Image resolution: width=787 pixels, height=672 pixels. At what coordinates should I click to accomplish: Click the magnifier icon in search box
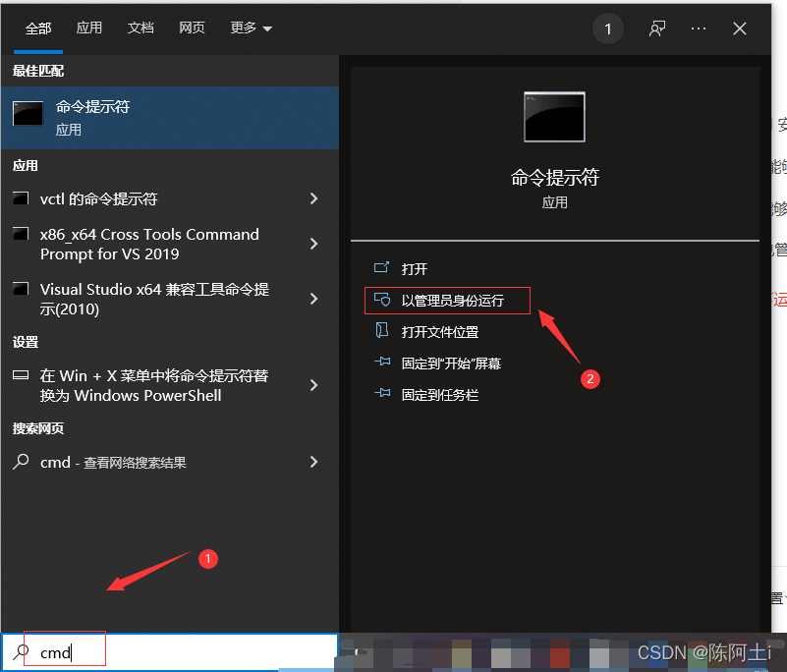click(21, 652)
